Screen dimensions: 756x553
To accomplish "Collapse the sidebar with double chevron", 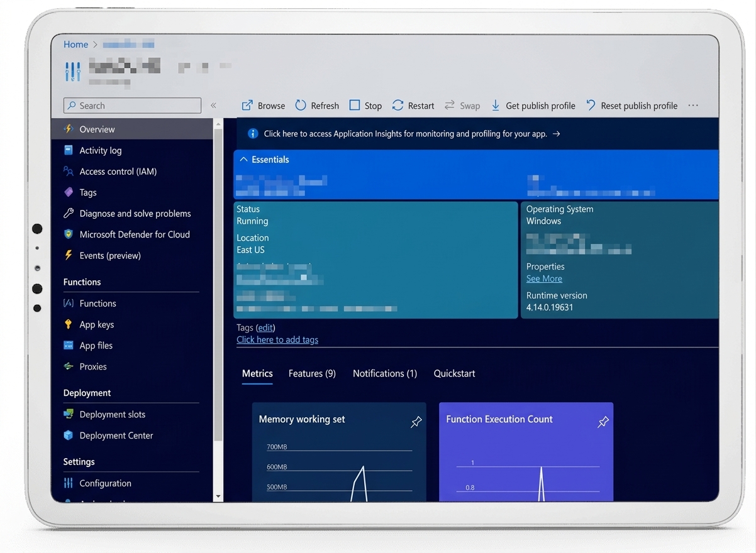I will click(x=213, y=106).
